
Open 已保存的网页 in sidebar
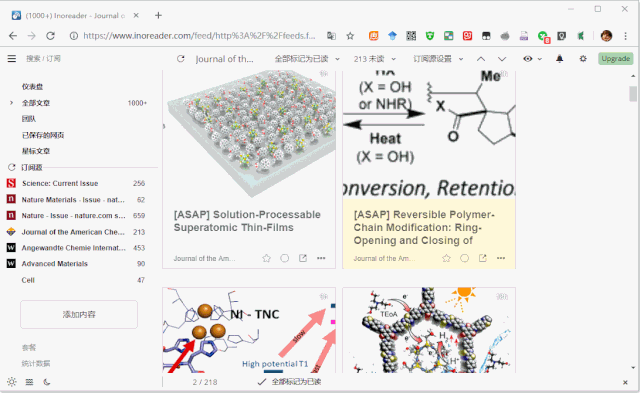click(43, 135)
